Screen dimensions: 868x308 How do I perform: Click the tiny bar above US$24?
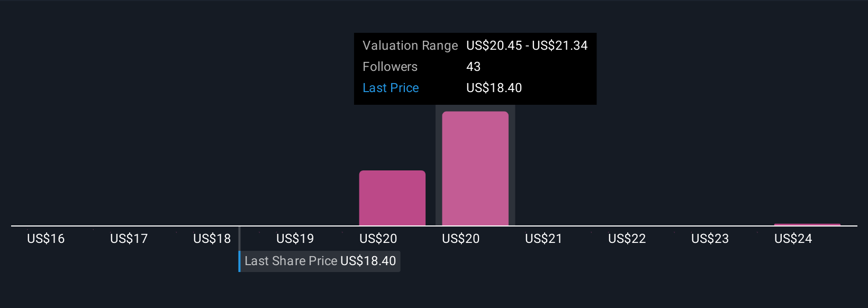click(807, 225)
